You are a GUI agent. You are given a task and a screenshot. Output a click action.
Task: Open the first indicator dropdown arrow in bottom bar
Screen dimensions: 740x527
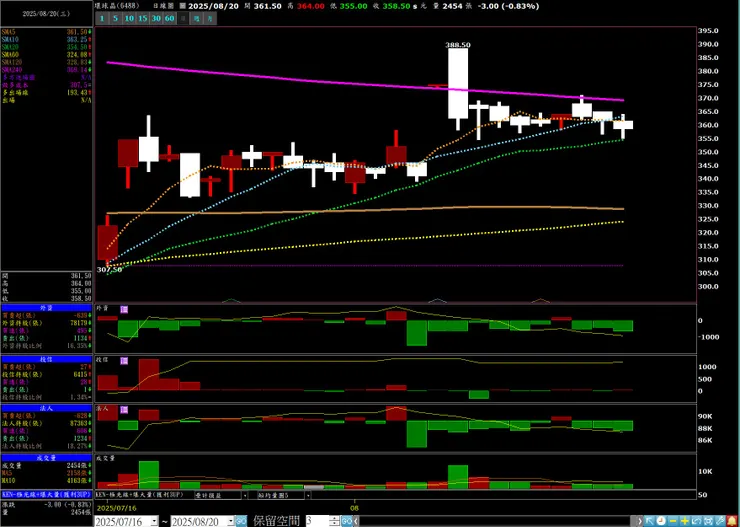pyautogui.click(x=244, y=495)
